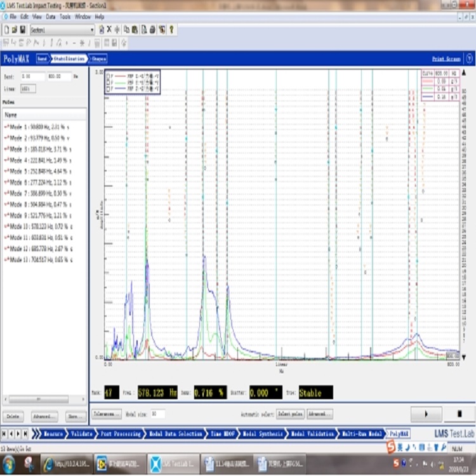Switch to the Stabilization step tab
The image size is (476, 476).
tap(69, 58)
